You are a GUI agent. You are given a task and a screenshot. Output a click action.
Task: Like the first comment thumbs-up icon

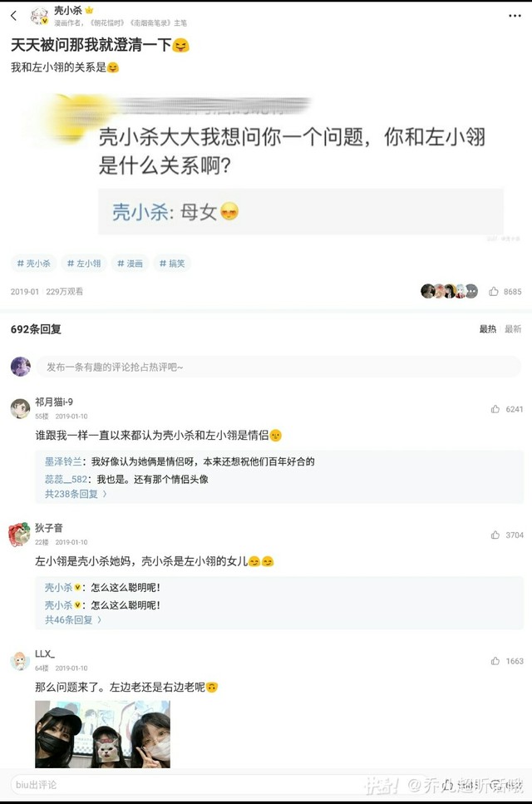(496, 409)
